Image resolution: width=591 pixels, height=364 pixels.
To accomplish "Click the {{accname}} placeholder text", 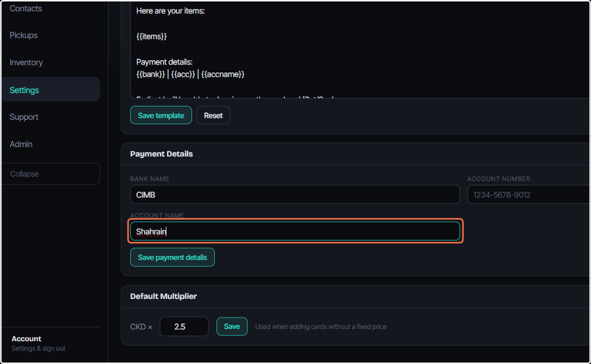I will coord(223,74).
